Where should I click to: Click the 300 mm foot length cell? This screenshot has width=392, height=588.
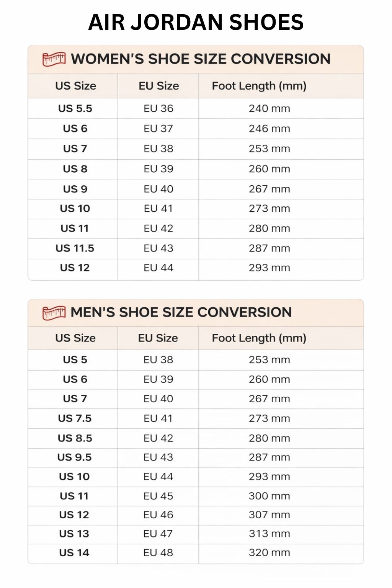click(x=269, y=496)
